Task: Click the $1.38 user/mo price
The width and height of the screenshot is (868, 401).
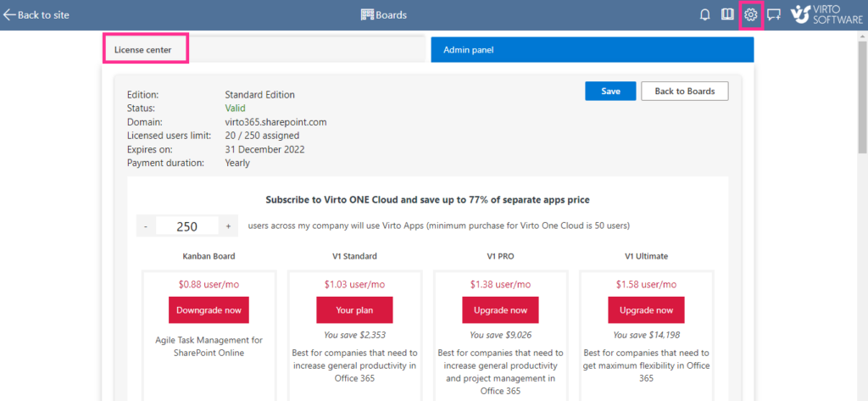Action: pos(500,285)
